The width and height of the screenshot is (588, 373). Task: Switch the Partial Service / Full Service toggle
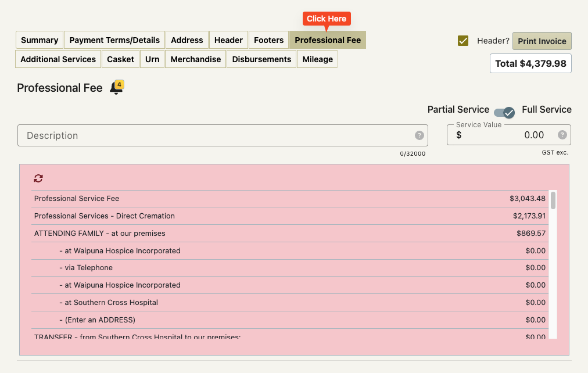coord(504,112)
